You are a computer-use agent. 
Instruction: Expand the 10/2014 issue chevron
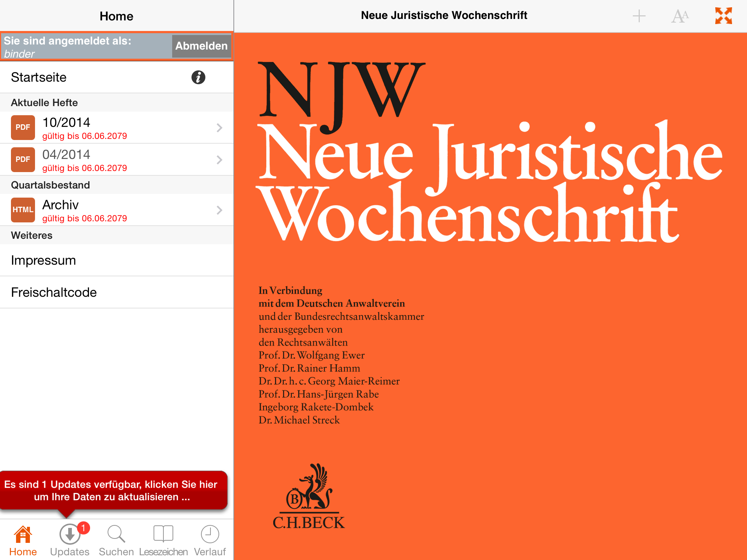click(219, 128)
